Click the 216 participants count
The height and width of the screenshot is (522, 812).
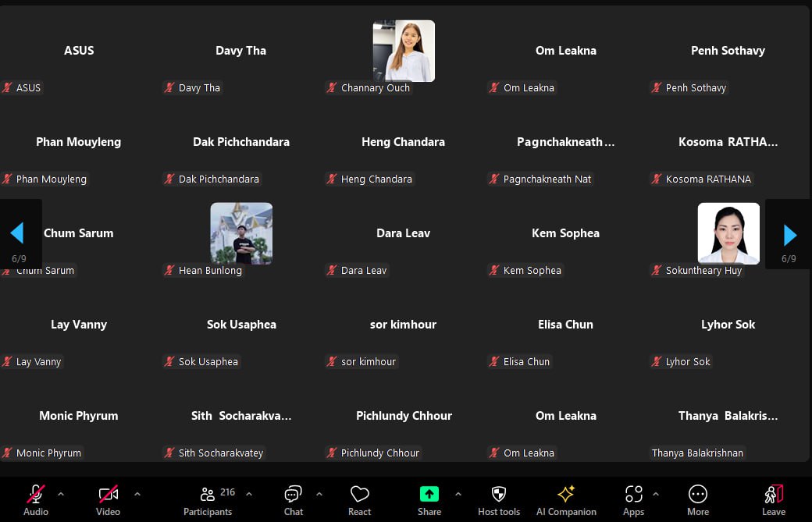pos(227,492)
